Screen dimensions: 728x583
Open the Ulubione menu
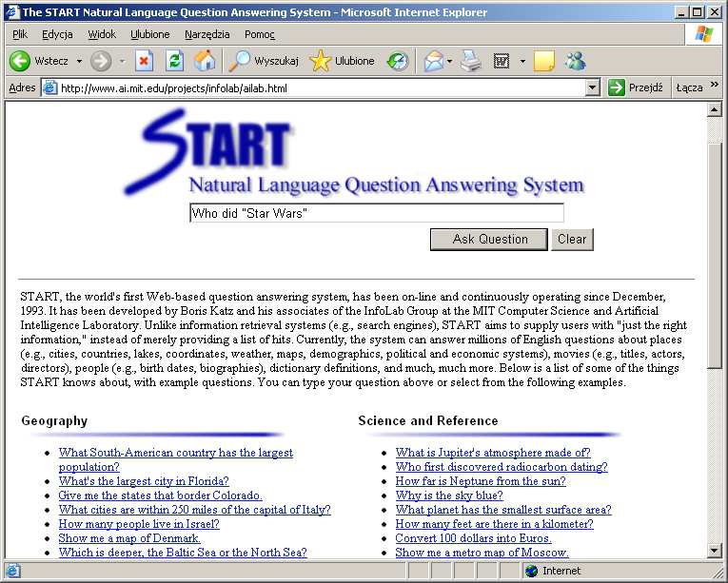click(x=150, y=34)
